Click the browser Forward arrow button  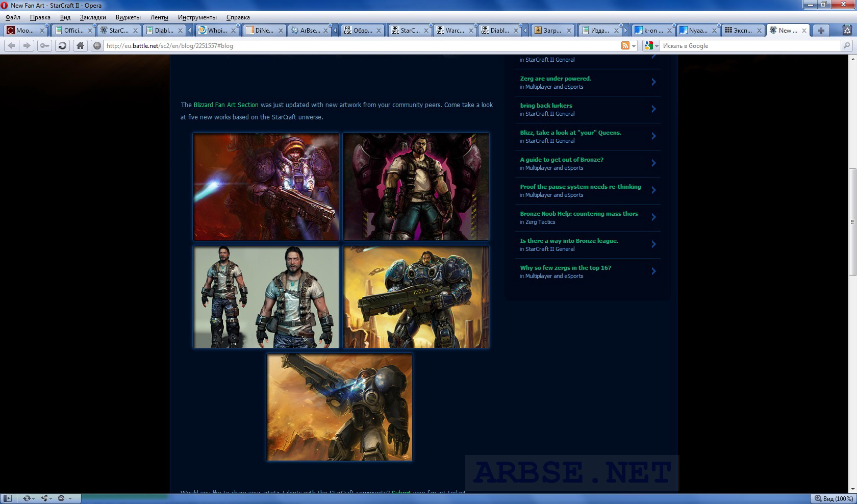point(27,46)
